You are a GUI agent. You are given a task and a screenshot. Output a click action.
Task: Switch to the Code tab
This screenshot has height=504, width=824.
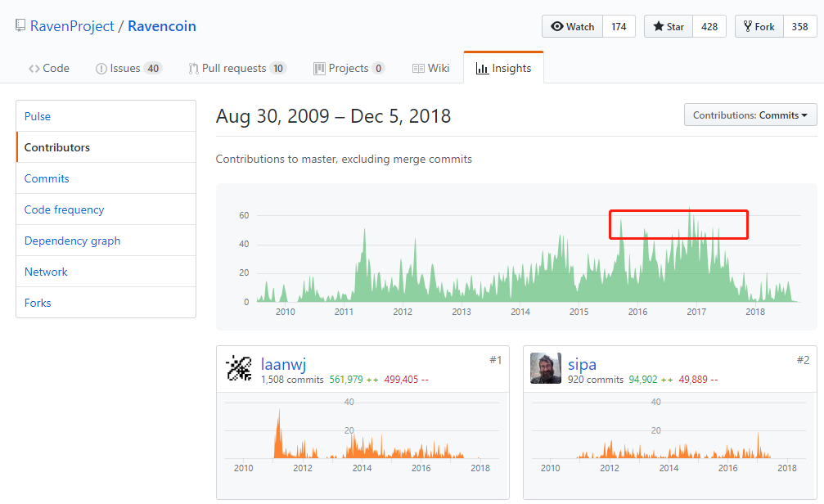[49, 69]
